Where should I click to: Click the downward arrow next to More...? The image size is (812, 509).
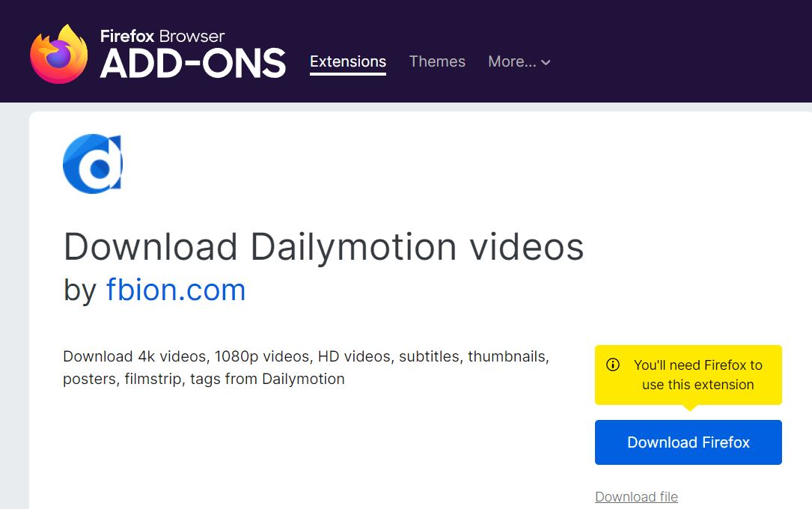(544, 63)
